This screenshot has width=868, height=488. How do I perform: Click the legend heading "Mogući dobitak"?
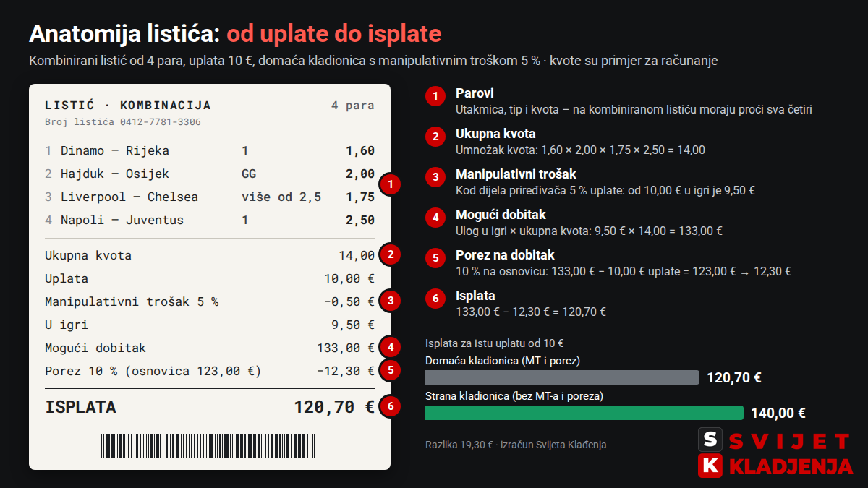click(x=501, y=215)
